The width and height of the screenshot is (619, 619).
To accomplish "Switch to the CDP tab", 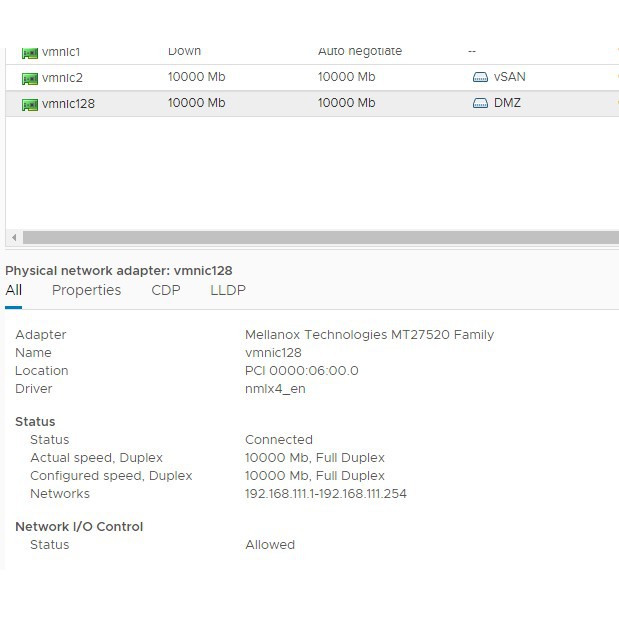I will click(165, 290).
